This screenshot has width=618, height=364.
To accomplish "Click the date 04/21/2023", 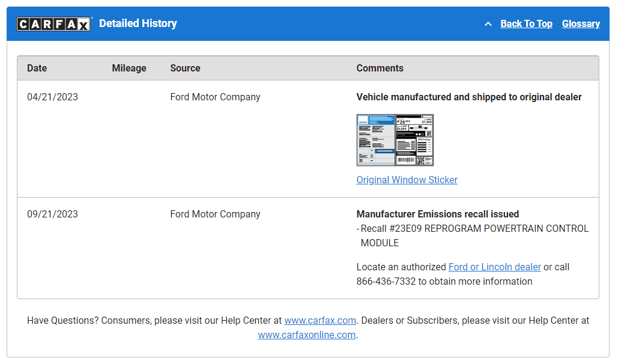I will (52, 97).
